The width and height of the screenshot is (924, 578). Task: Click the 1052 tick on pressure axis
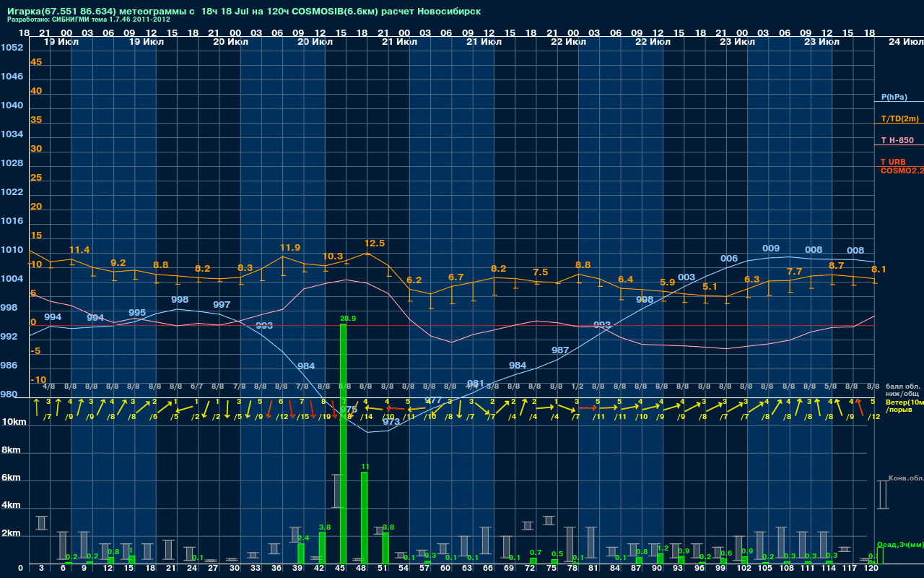[x=12, y=48]
